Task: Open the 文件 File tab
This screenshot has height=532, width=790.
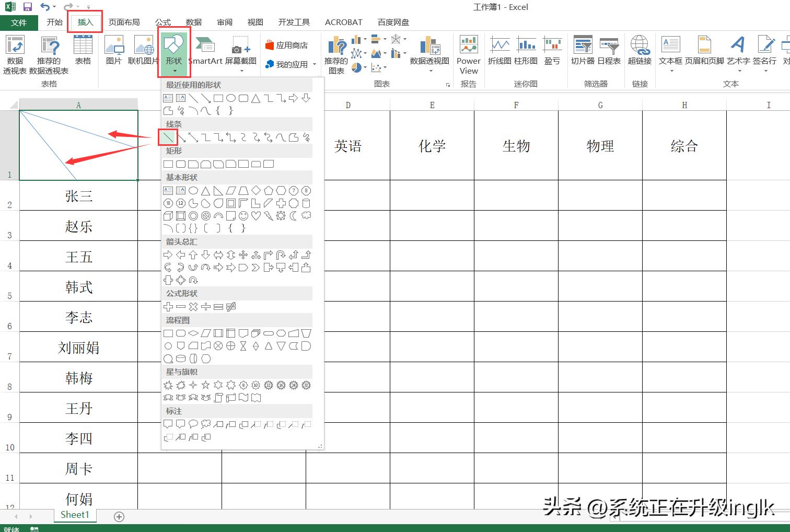Action: (x=19, y=22)
